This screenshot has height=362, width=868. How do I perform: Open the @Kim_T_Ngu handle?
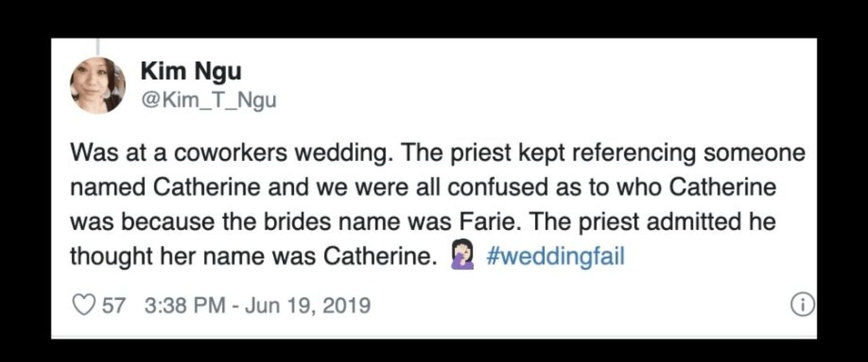(x=208, y=100)
